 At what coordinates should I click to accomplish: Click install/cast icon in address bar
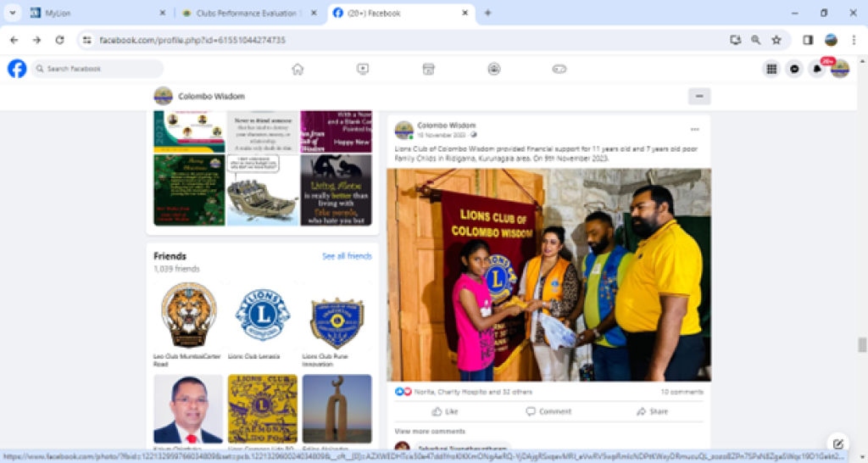point(735,40)
